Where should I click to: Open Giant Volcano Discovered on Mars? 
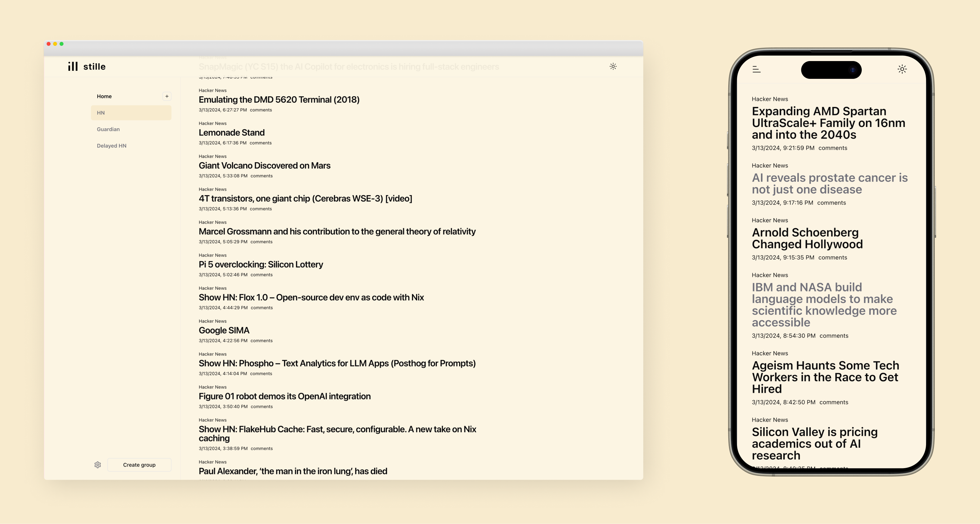coord(264,166)
